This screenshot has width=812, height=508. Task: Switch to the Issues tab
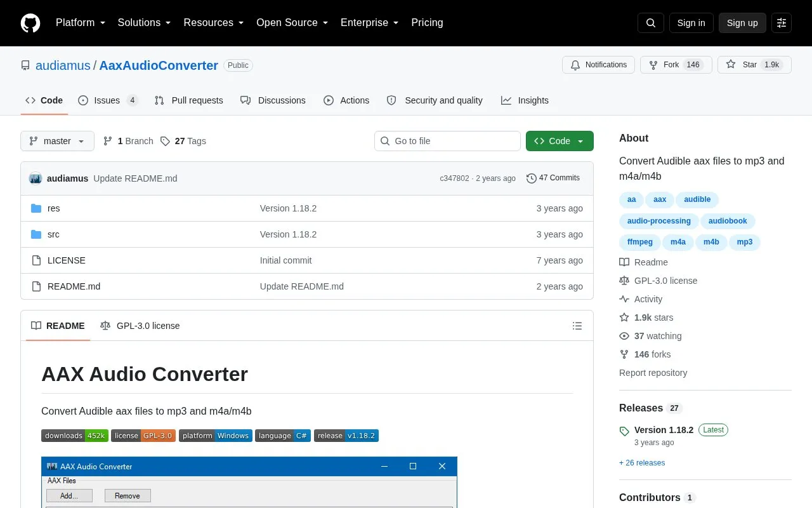[x=108, y=100]
